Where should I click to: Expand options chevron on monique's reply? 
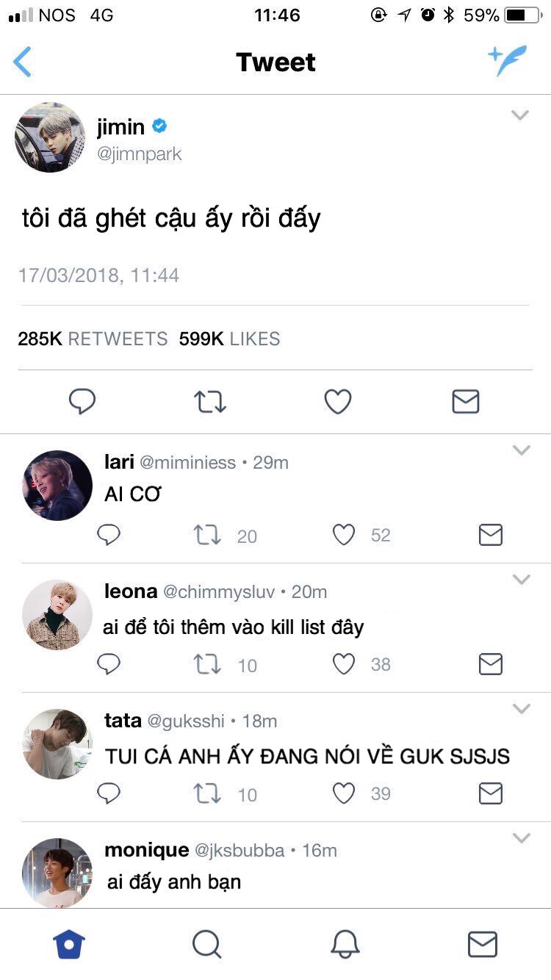coord(521,838)
